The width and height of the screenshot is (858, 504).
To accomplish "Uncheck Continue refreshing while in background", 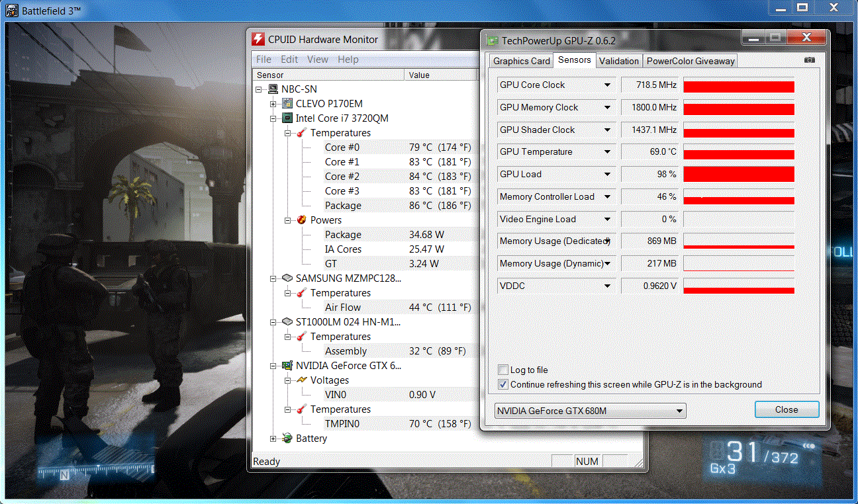I will 503,385.
